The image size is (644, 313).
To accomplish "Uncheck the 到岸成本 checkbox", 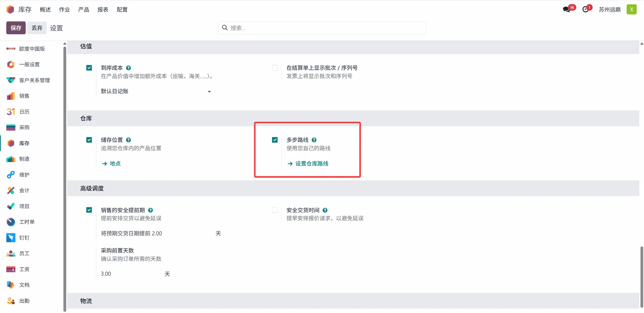I will (89, 68).
